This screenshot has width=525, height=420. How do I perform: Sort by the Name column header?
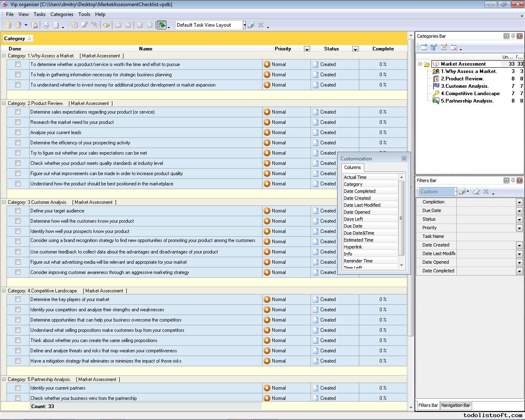pyautogui.click(x=146, y=49)
